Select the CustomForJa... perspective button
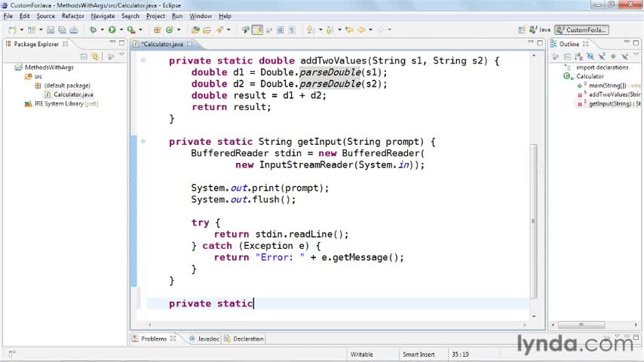This screenshot has width=644, height=362. click(581, 30)
